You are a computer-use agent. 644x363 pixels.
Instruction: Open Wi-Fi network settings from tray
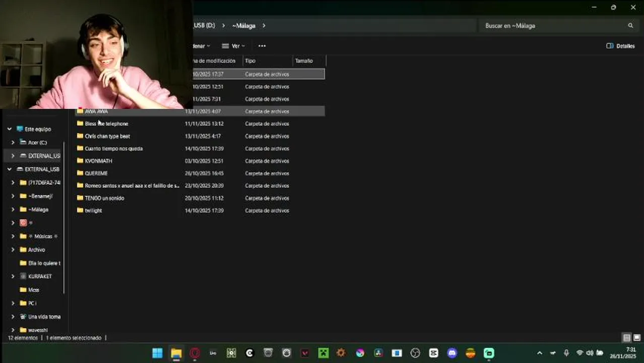click(x=579, y=353)
